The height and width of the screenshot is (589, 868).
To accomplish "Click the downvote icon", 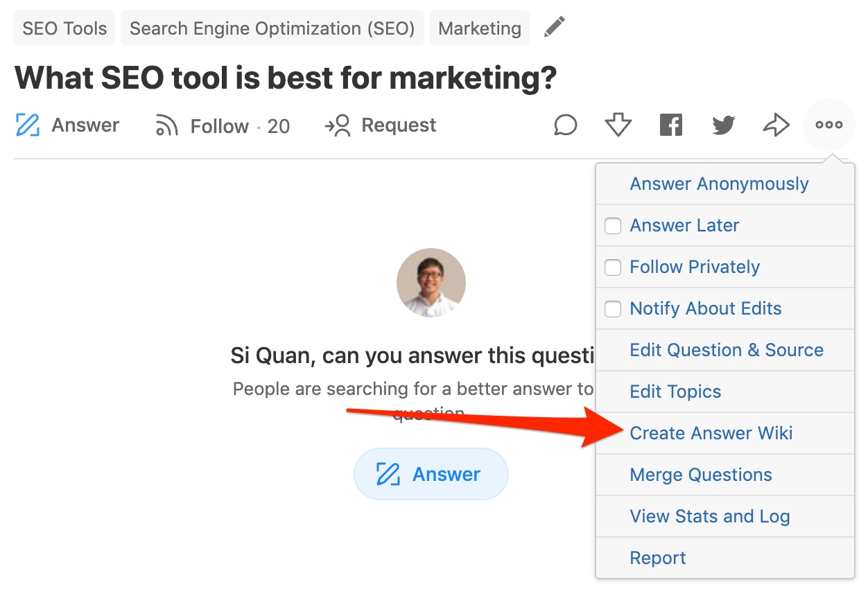I will [618, 125].
